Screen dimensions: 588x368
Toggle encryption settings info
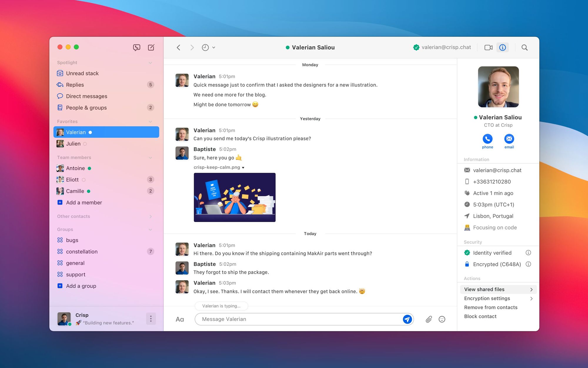[529, 264]
